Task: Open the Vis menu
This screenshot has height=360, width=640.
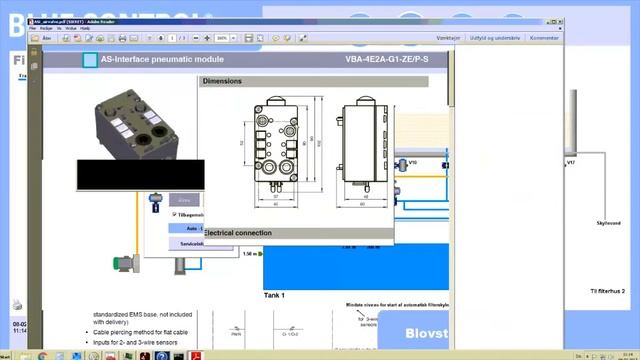Action: (x=59, y=28)
